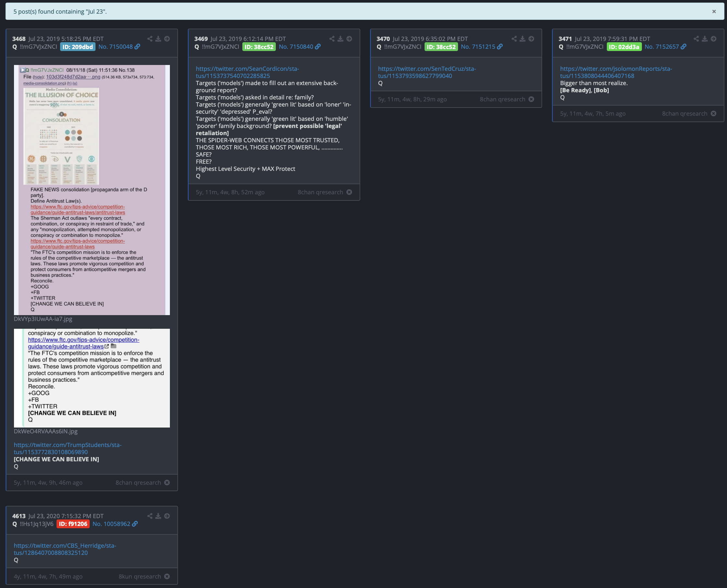Image resolution: width=727 pixels, height=588 pixels.
Task: Copy link icon next to No. 7151215
Action: pyautogui.click(x=500, y=47)
